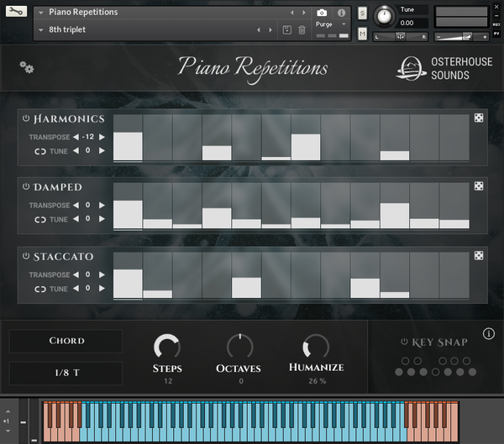This screenshot has height=444, width=504.
Task: Toggle the Damped power button
Action: (26, 186)
